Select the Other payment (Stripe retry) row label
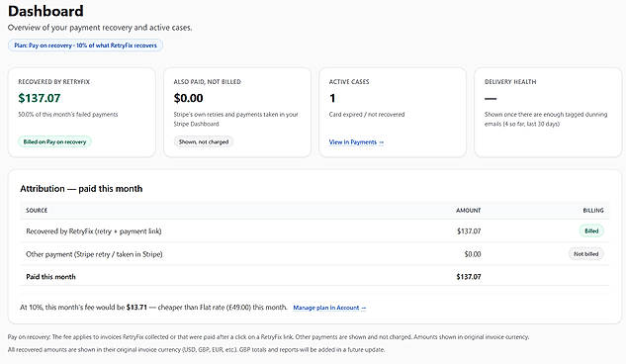Screen dimensions: 626x364 pyautogui.click(x=94, y=254)
